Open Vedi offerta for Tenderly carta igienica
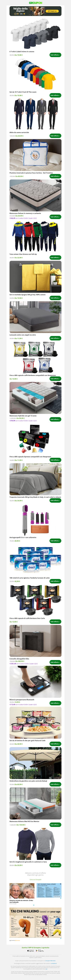The height and width of the screenshot is (980, 71). (x=55, y=581)
